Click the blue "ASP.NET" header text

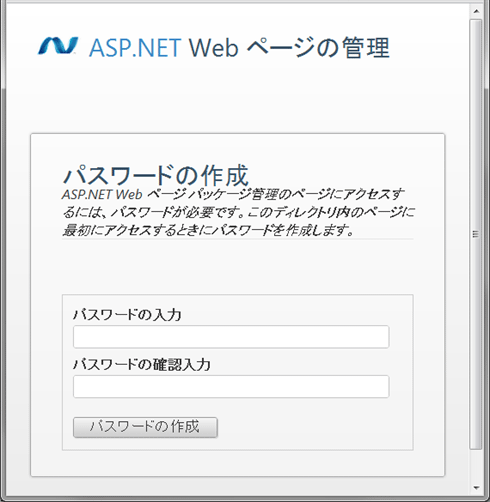coord(135,48)
